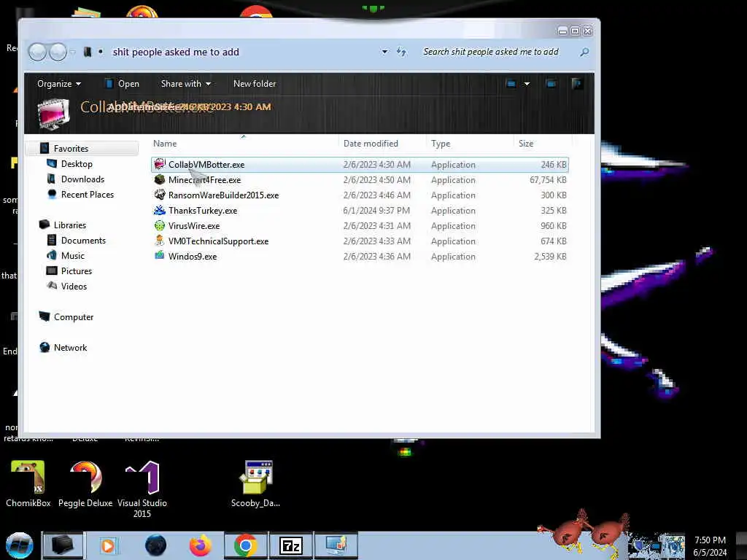
Task: Click the 67,754 KB size value
Action: point(548,180)
